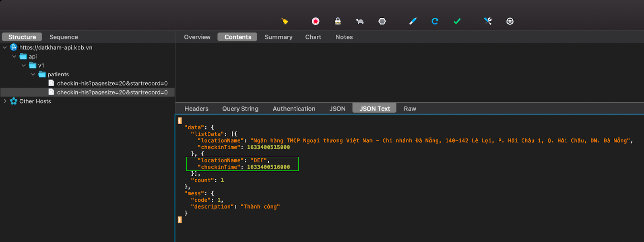Image resolution: width=644 pixels, height=242 pixels.
Task: Toggle the throttling turtle icon
Action: pos(360,21)
